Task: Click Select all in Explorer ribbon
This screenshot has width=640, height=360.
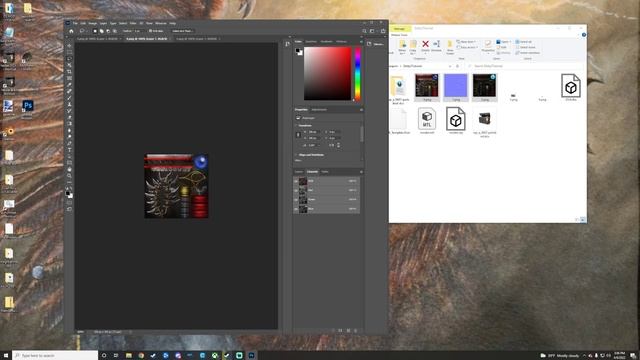Action: click(524, 42)
